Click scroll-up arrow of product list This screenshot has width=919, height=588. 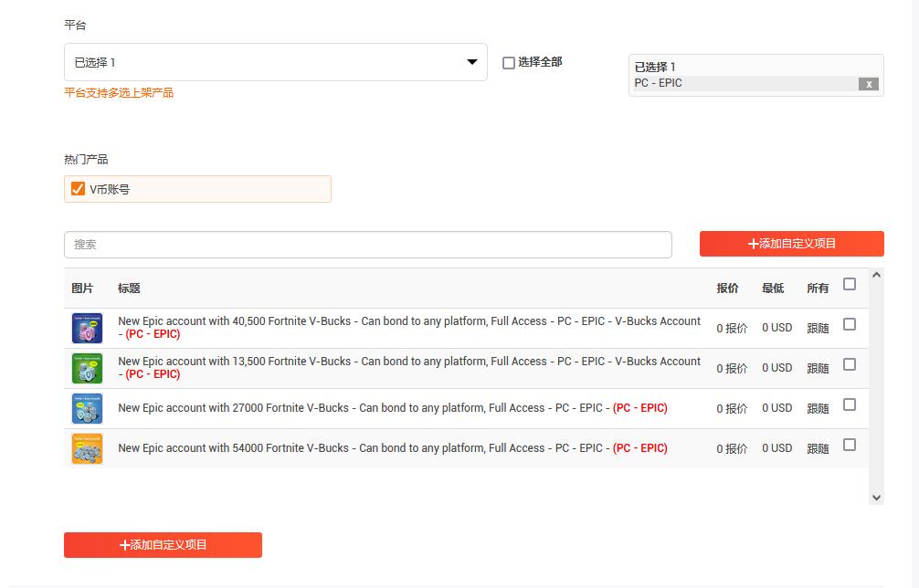[876, 275]
